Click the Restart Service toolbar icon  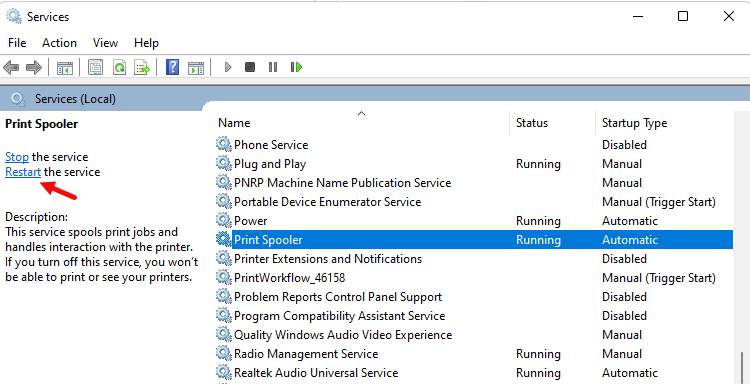tap(297, 67)
